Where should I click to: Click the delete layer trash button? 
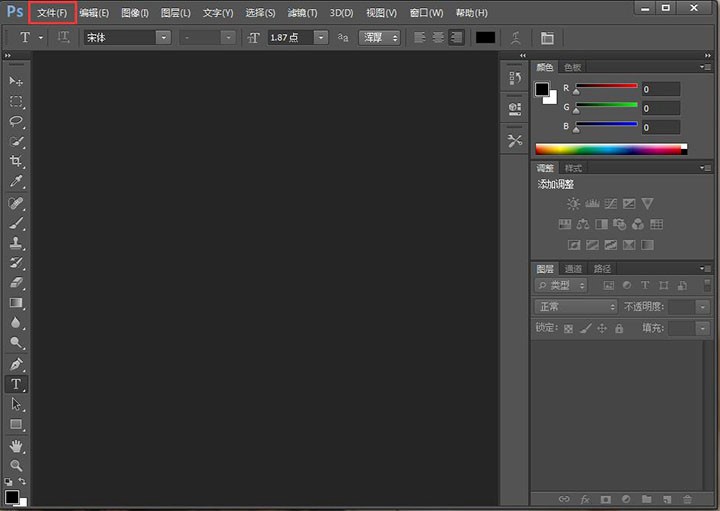pyautogui.click(x=687, y=499)
